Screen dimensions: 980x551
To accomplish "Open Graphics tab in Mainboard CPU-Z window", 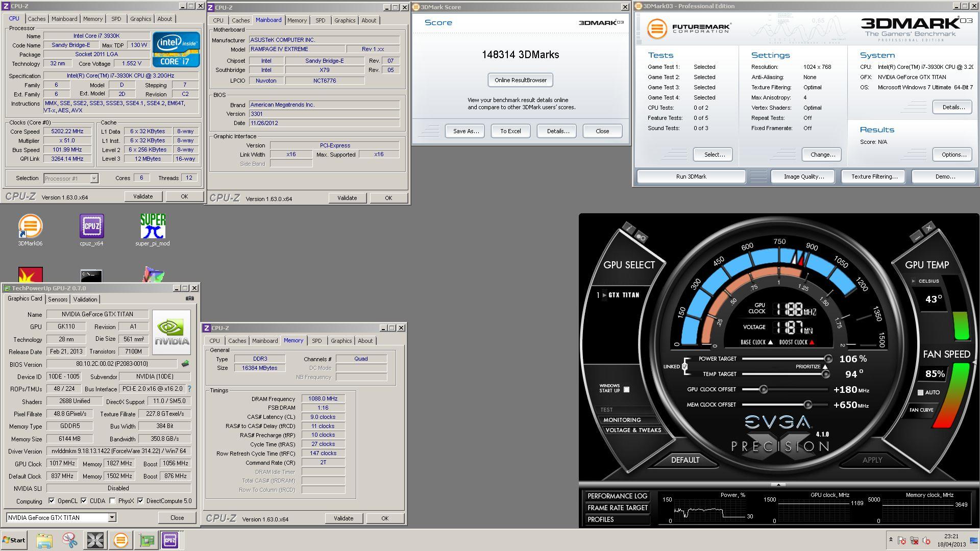I will 345,20.
